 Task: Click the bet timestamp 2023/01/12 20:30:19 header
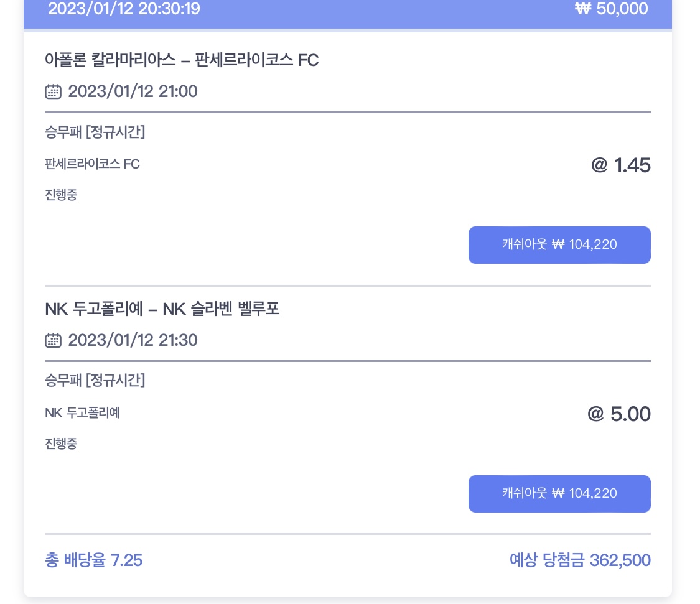click(124, 9)
